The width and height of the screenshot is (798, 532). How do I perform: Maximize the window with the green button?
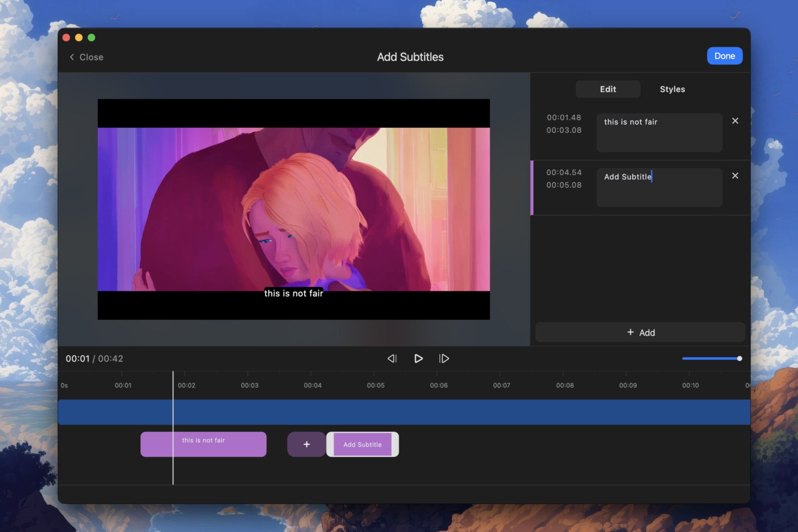tap(91, 38)
